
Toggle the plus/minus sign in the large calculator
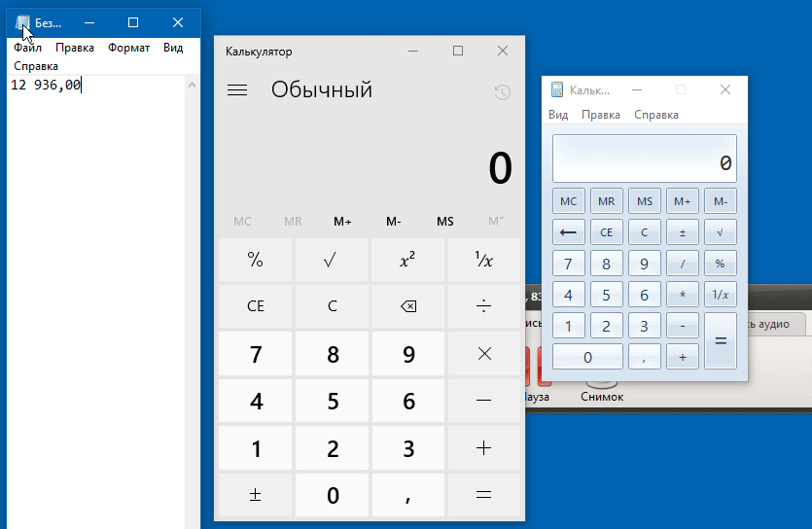[x=255, y=495]
